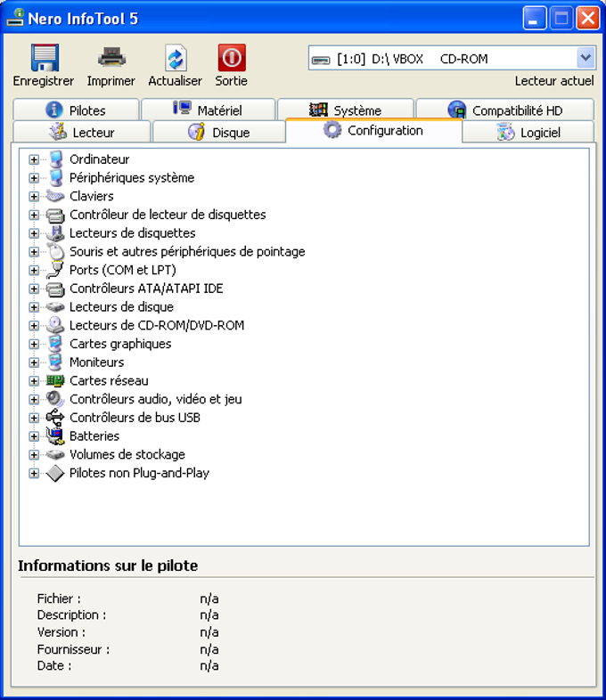The image size is (606, 700).
Task: Select Contrôleur de lecteur de disquettes label
Action: pos(168,215)
